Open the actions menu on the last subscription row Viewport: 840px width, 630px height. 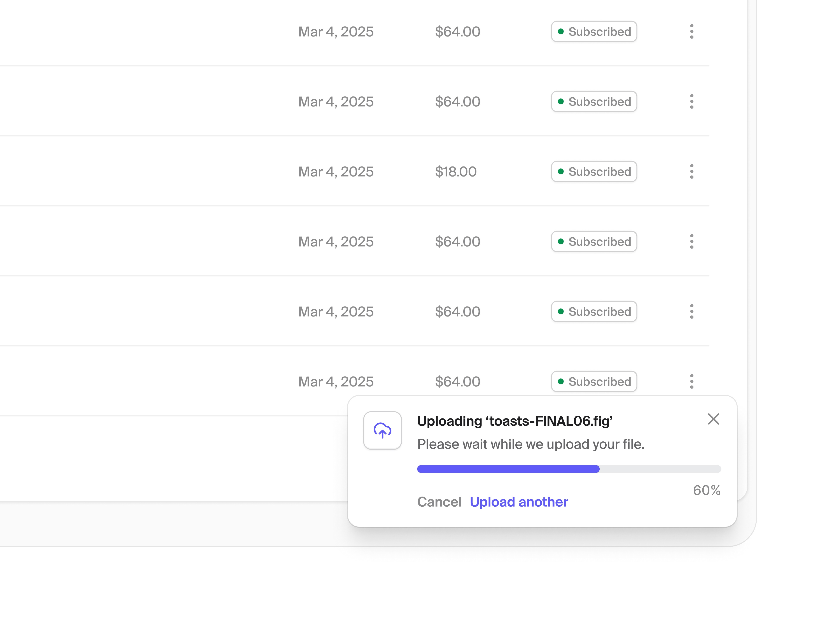tap(692, 381)
